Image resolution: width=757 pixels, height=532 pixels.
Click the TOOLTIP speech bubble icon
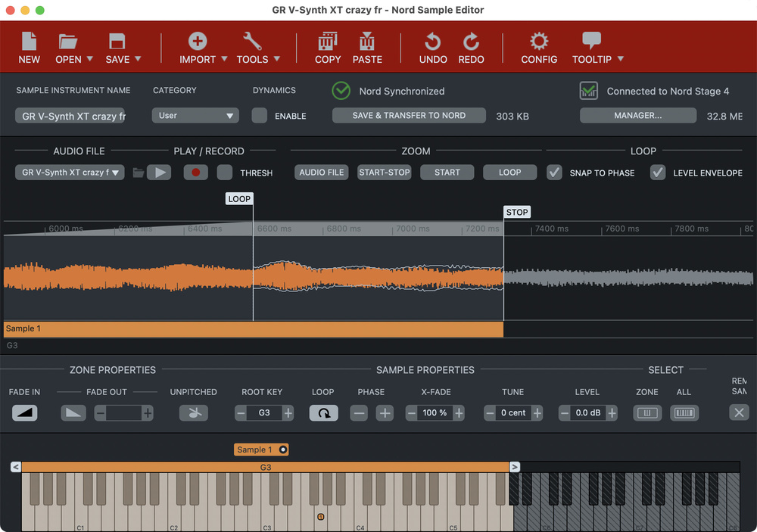tap(591, 41)
